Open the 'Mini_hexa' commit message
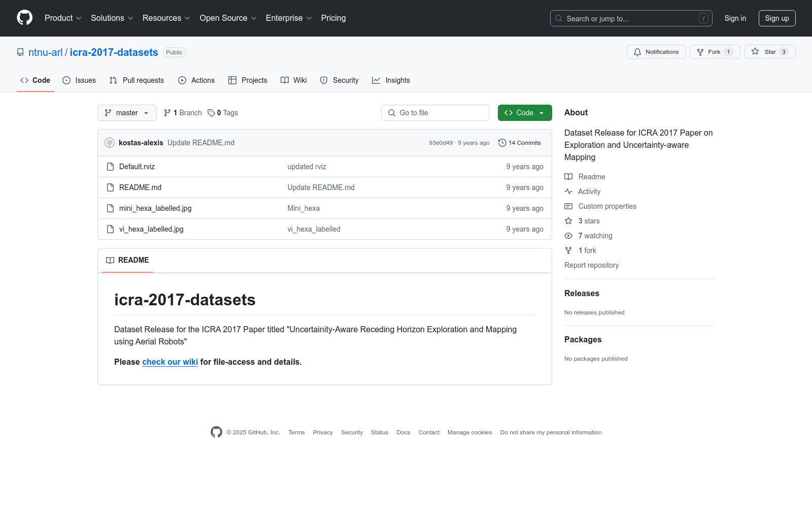The width and height of the screenshot is (812, 508). [x=303, y=208]
